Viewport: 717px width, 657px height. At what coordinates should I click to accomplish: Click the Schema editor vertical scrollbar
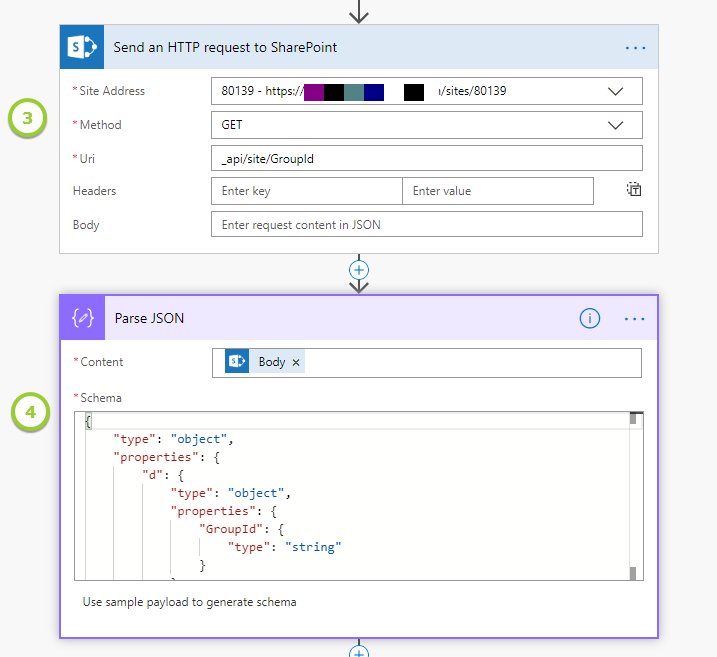click(633, 495)
